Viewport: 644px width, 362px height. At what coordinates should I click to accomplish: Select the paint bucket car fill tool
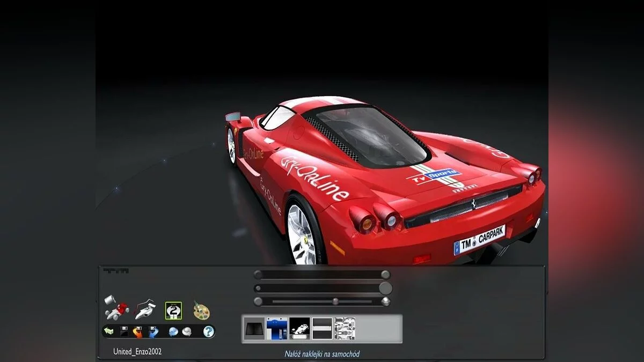(x=117, y=307)
